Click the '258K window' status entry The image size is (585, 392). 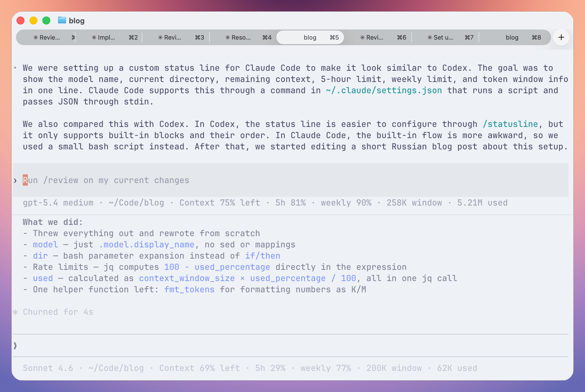click(414, 203)
